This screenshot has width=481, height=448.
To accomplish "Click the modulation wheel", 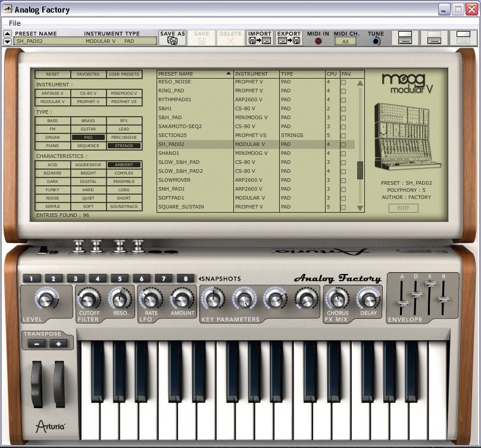I will [59, 384].
